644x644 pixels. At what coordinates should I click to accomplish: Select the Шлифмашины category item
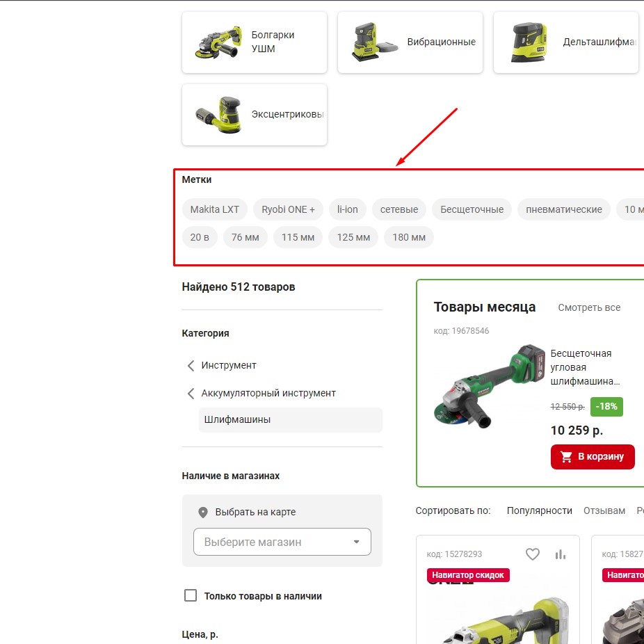point(291,420)
